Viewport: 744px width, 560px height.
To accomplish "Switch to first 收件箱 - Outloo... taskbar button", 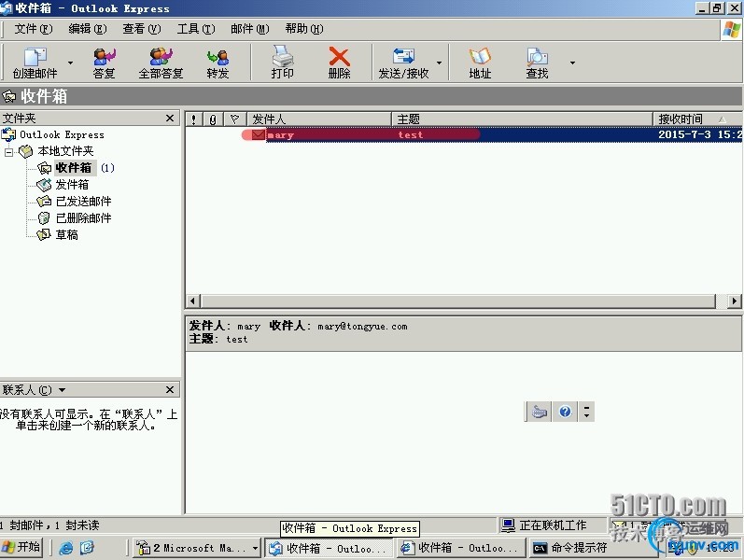I will coord(329,548).
